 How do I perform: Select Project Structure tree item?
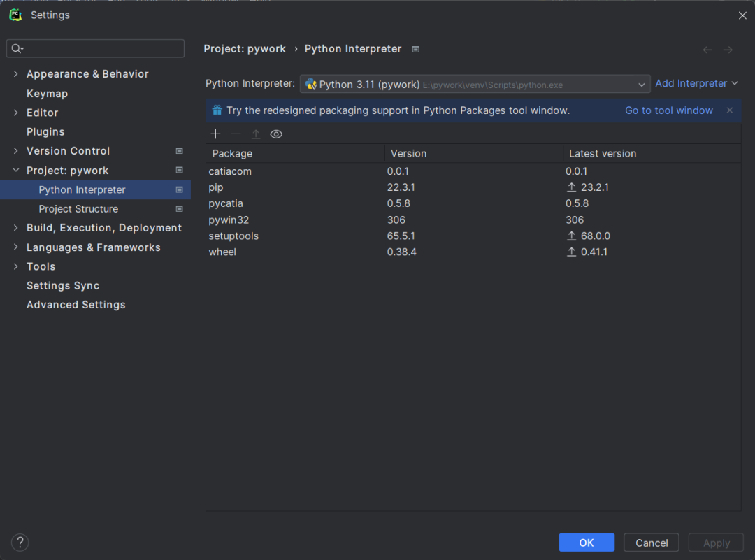click(95, 208)
